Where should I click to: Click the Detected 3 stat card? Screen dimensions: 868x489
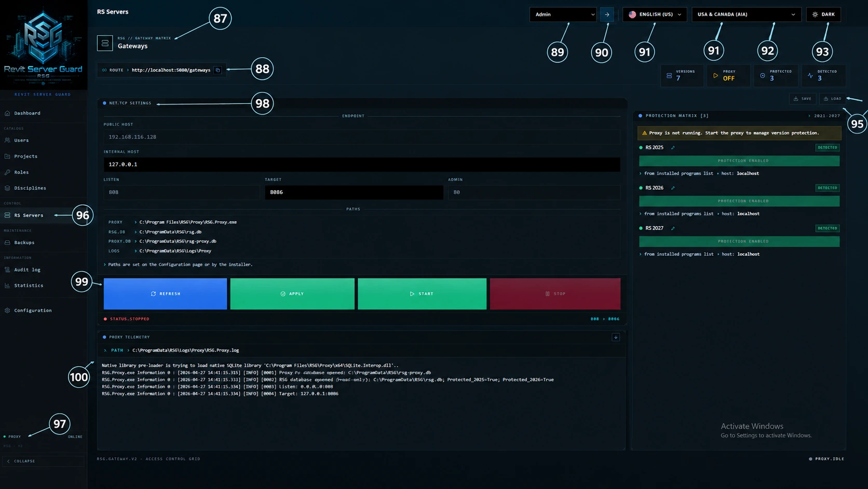(x=823, y=75)
